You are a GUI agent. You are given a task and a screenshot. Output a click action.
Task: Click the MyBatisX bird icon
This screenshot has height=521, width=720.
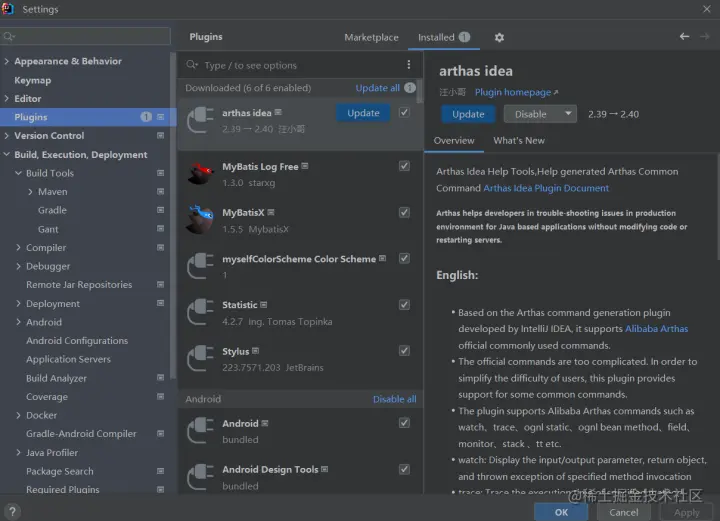pos(200,219)
